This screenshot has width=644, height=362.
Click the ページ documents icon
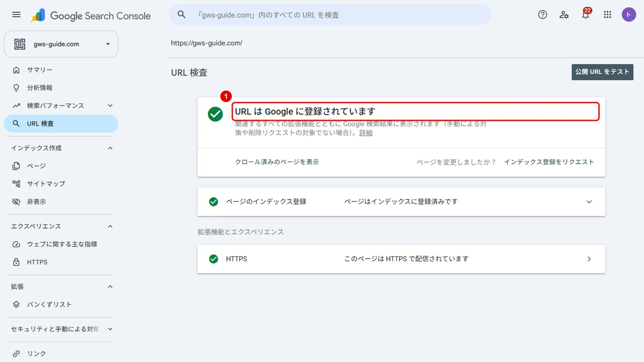click(x=16, y=166)
